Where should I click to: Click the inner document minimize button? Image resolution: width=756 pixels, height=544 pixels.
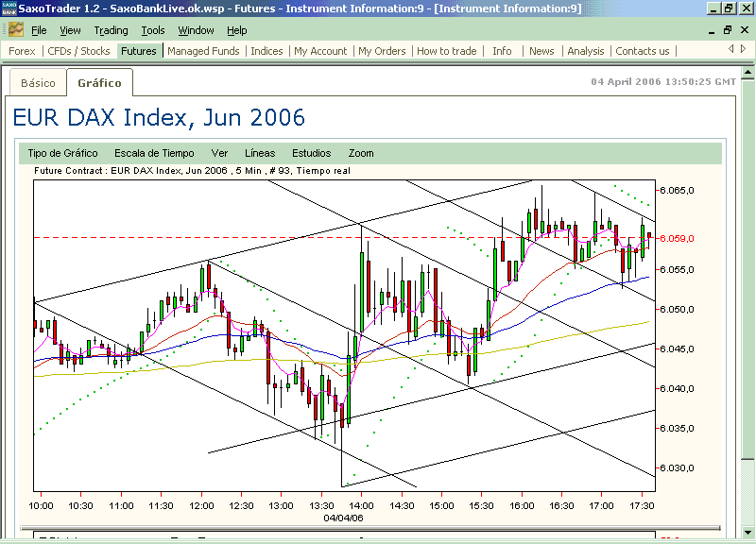coord(712,30)
